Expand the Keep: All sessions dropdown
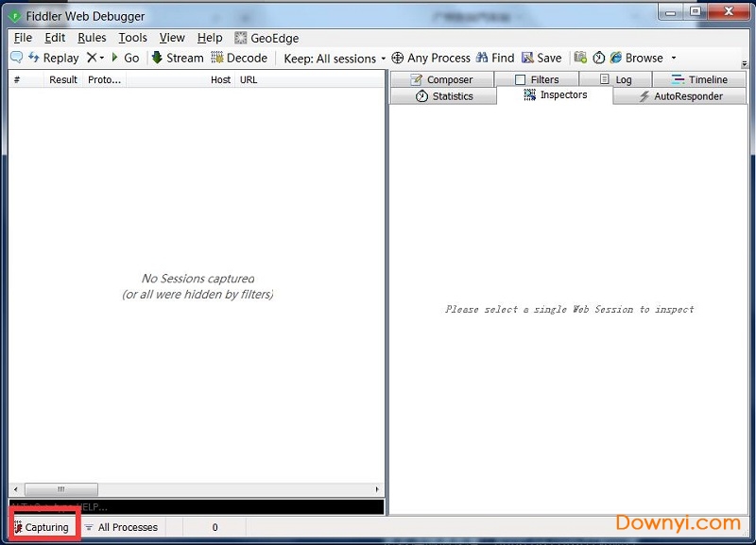Image resolution: width=756 pixels, height=545 pixels. tap(335, 59)
